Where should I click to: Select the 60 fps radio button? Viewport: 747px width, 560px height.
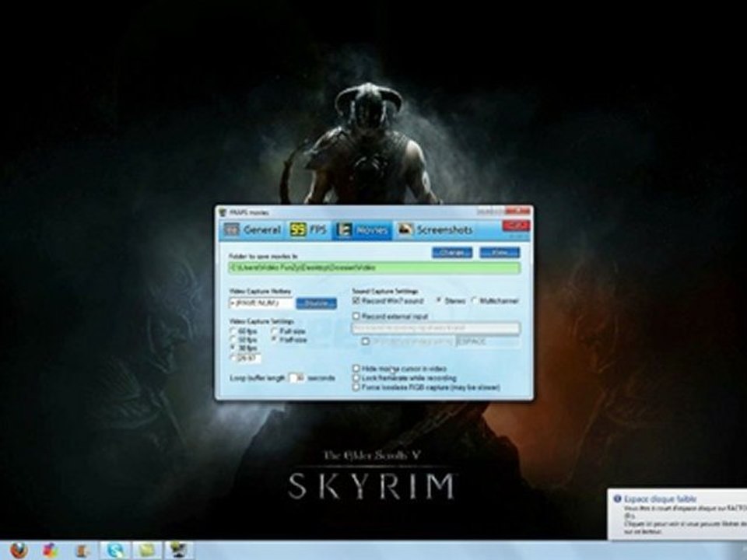(x=233, y=331)
